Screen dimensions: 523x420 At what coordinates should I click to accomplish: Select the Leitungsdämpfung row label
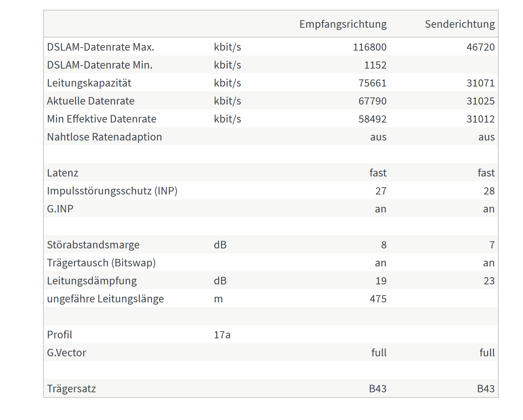click(x=92, y=281)
